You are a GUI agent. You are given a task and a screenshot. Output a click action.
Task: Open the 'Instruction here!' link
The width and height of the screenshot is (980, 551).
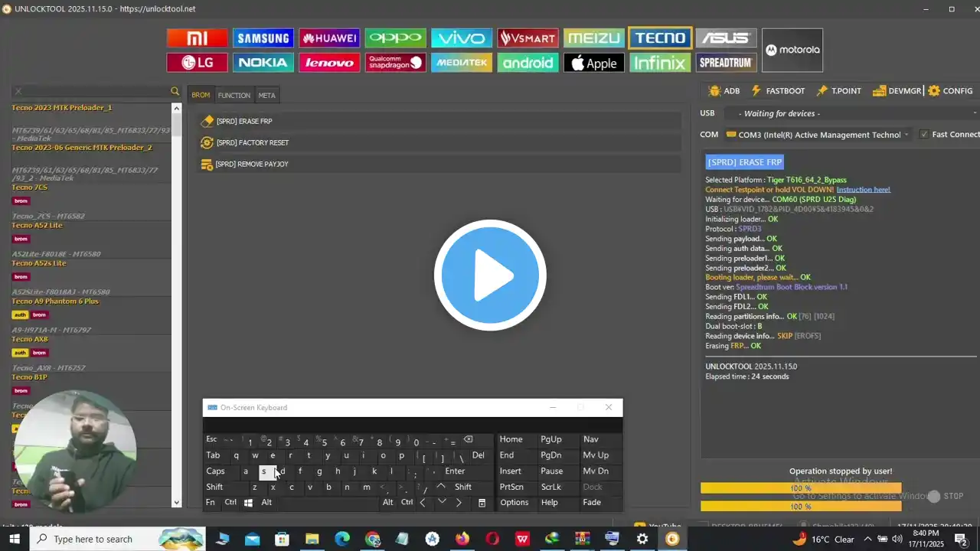[x=863, y=190]
